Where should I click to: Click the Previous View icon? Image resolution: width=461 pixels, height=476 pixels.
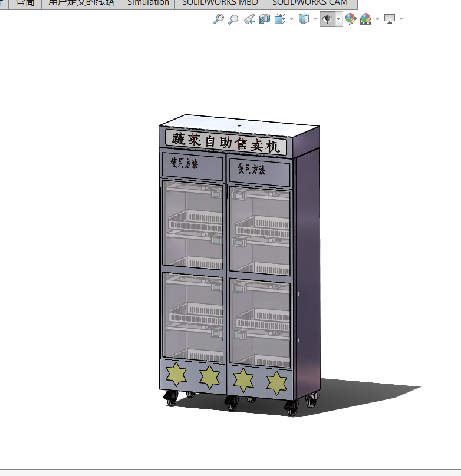249,19
